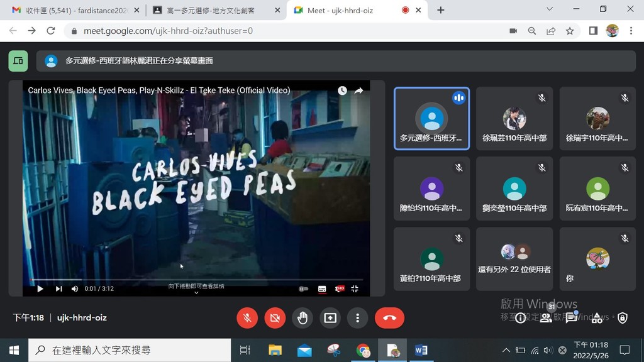Image resolution: width=644 pixels, height=362 pixels.
Task: Open the Windows notification center
Action: pos(625,350)
